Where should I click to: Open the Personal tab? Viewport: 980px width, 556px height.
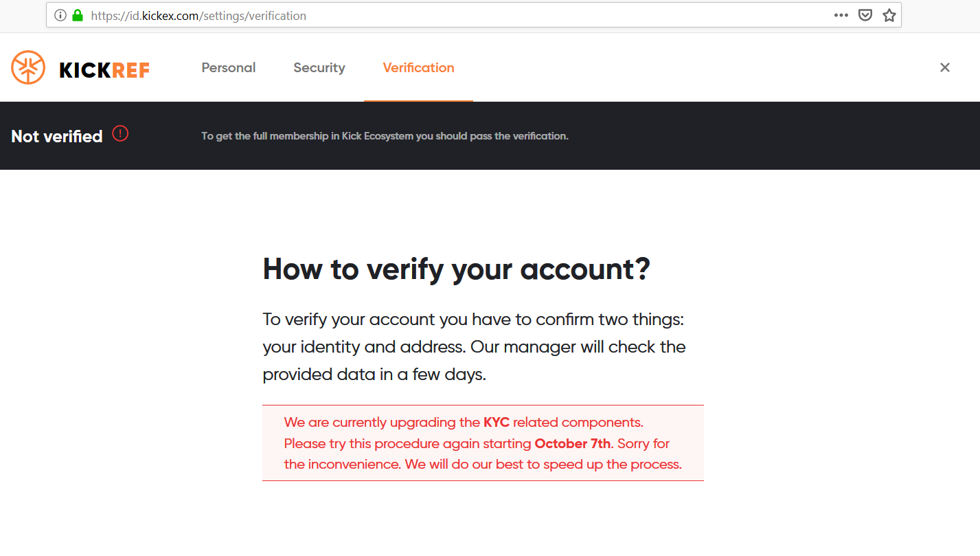point(229,67)
